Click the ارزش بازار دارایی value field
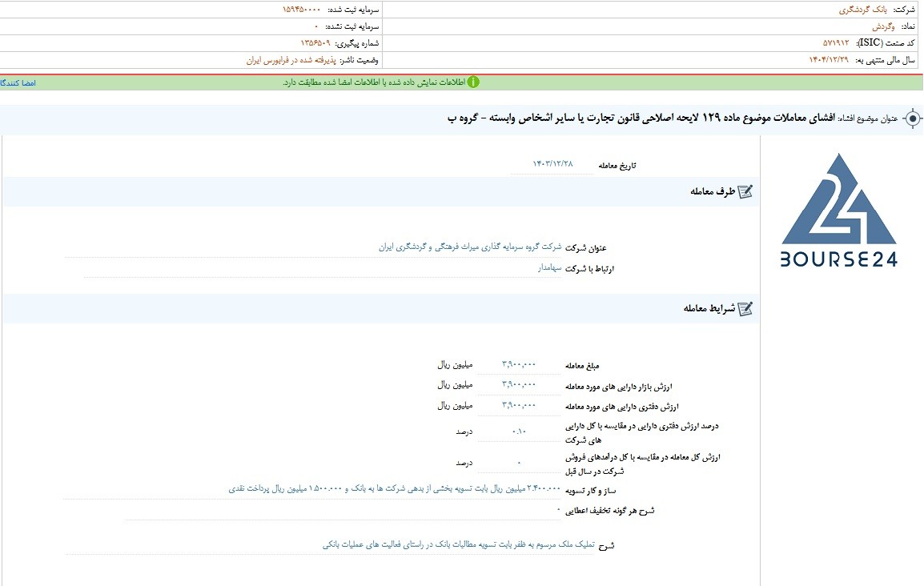The image size is (924, 586). [519, 384]
